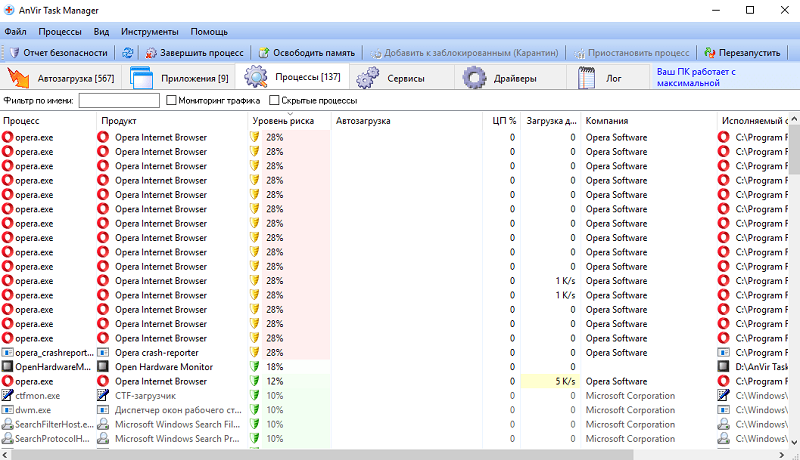Click the Open Hardware Monitor product icon
The width and height of the screenshot is (800, 460).
tap(103, 366)
